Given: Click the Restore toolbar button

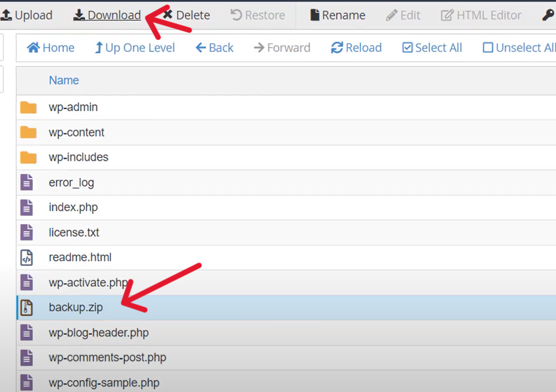Looking at the screenshot, I should pyautogui.click(x=258, y=15).
